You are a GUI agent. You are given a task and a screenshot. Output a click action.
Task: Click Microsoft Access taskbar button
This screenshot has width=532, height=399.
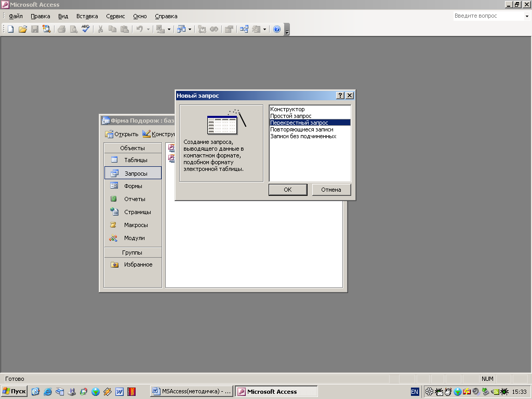(276, 392)
